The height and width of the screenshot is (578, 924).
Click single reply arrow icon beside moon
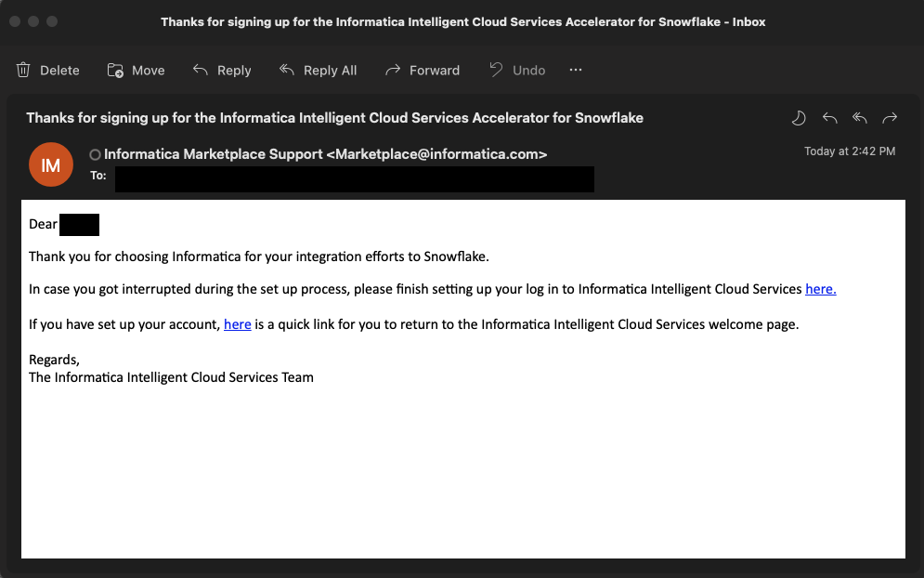pos(829,118)
